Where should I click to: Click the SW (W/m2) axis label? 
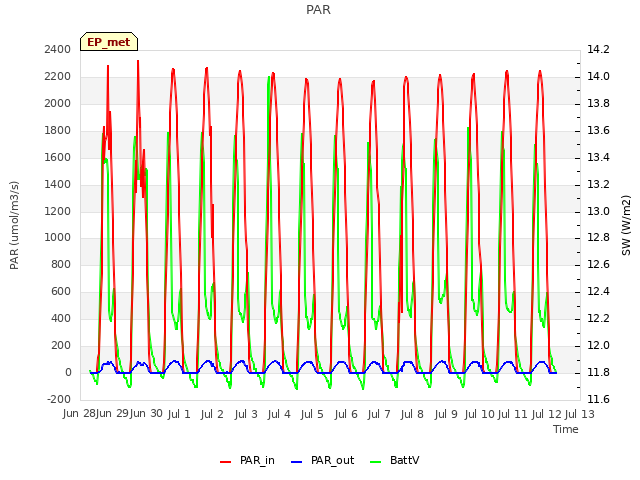point(626,225)
